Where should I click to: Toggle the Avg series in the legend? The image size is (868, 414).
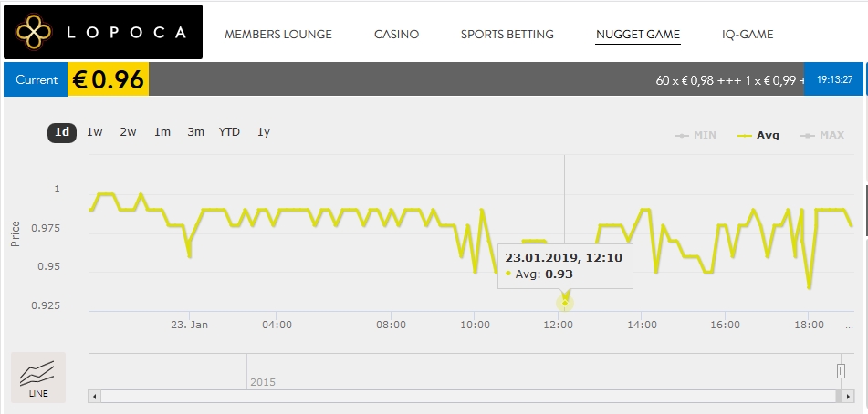(758, 135)
